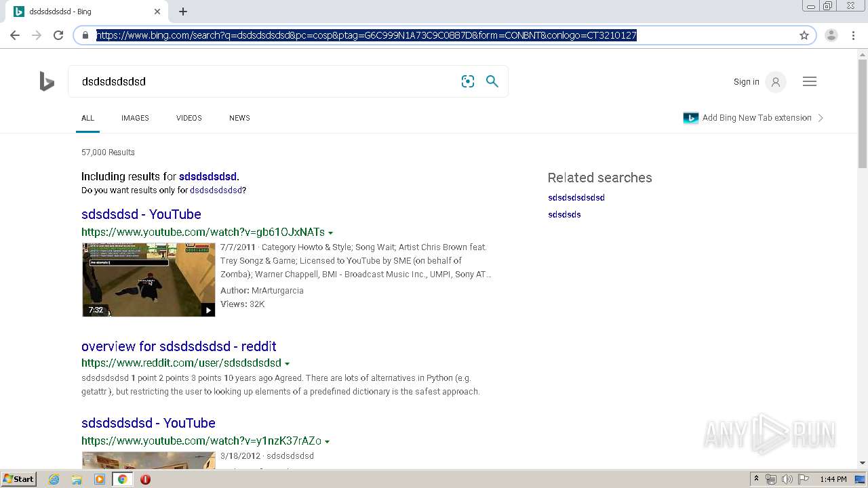Image resolution: width=868 pixels, height=488 pixels.
Task: Click the 1:44 PM clock
Action: (x=833, y=479)
